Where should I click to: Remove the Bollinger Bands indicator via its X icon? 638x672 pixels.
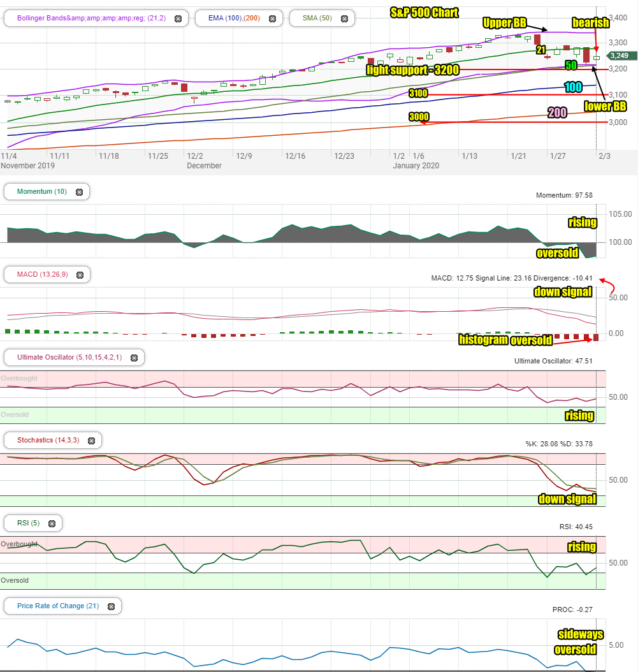pos(178,18)
